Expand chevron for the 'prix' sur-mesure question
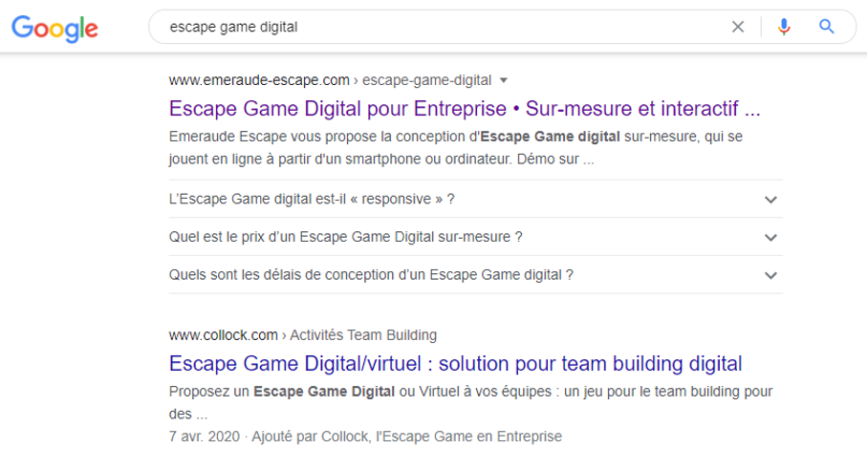 [x=771, y=237]
